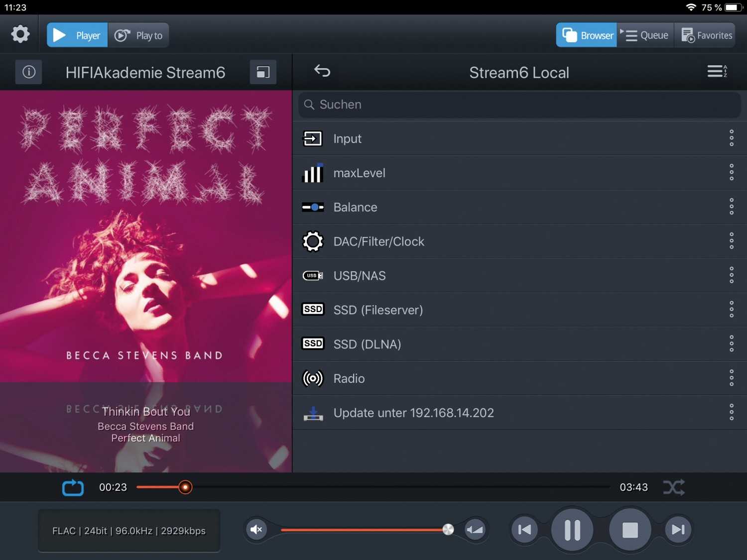Open Update unter 192.168.14.202 entry
The width and height of the screenshot is (747, 560).
coord(519,413)
